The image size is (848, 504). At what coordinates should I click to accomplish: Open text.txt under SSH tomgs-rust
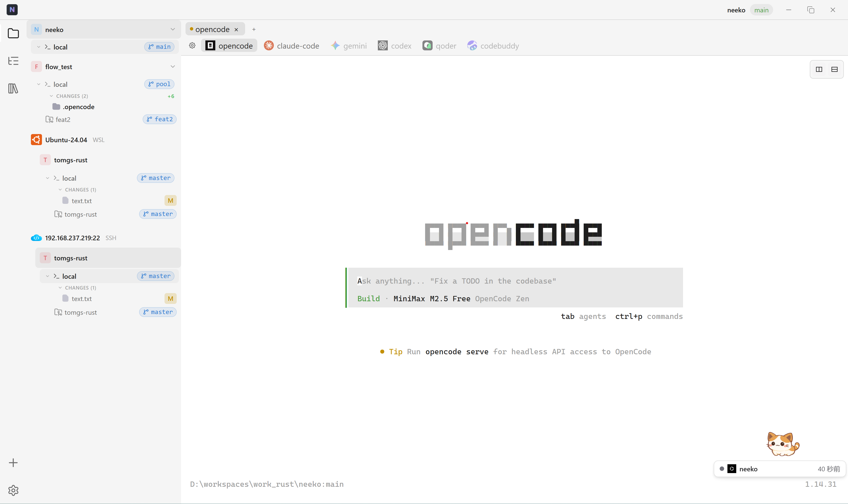pyautogui.click(x=77, y=298)
